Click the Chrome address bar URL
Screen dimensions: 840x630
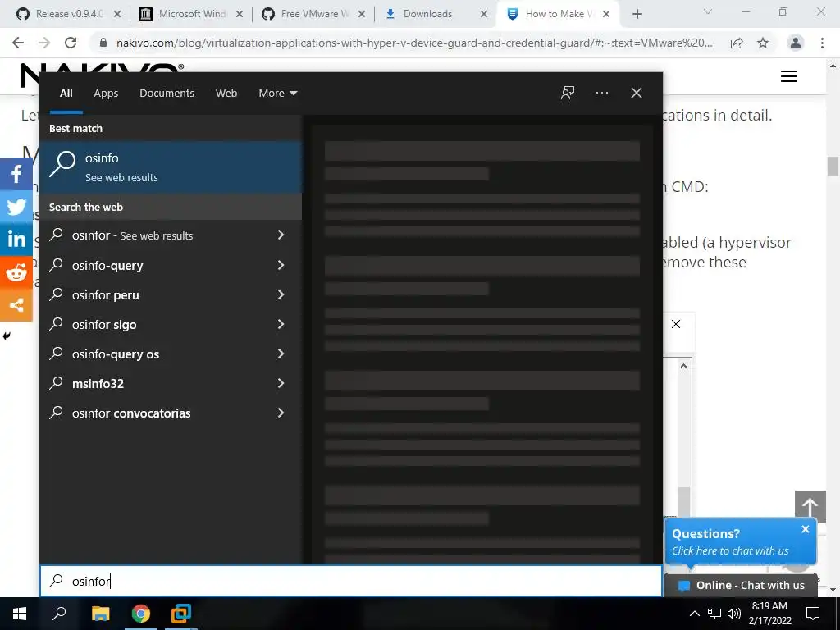tap(414, 43)
